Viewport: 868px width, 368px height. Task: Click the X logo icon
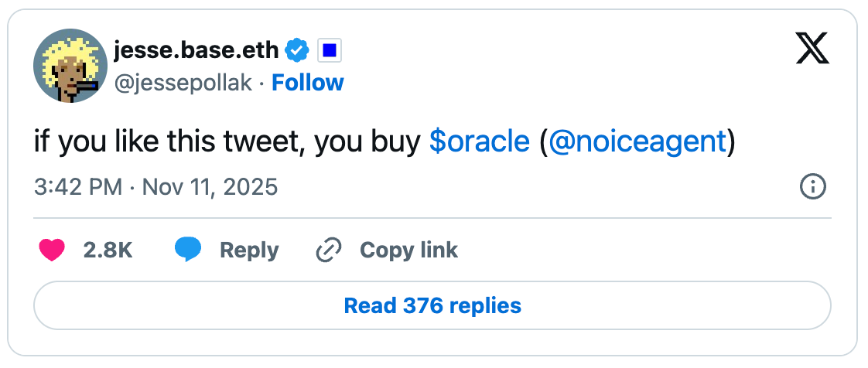(812, 51)
